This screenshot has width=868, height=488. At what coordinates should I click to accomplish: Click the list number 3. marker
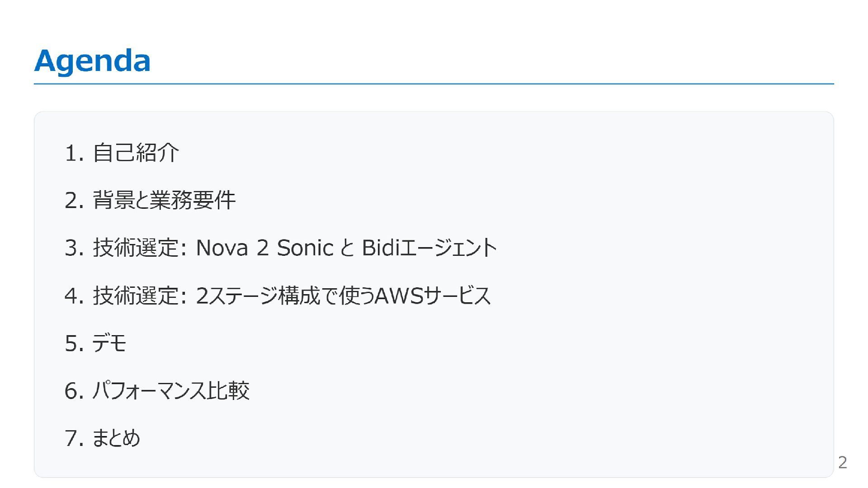74,248
